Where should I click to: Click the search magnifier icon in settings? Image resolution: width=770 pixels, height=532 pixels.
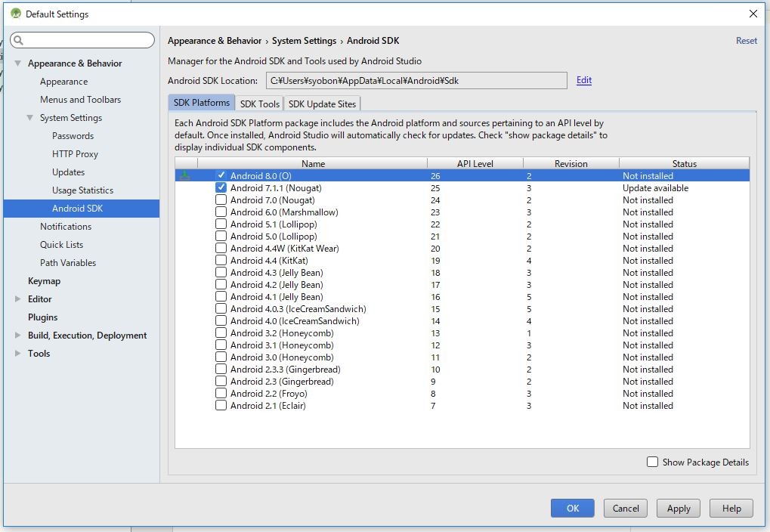[18, 40]
